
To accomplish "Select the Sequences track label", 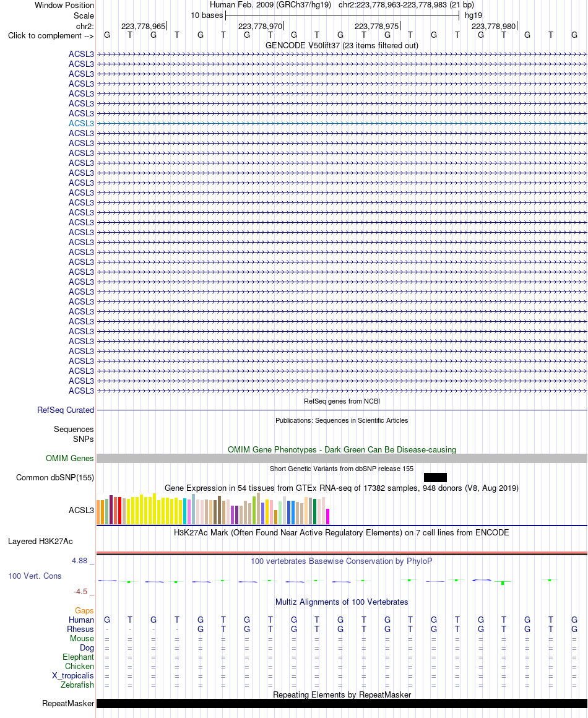I will tap(74, 430).
